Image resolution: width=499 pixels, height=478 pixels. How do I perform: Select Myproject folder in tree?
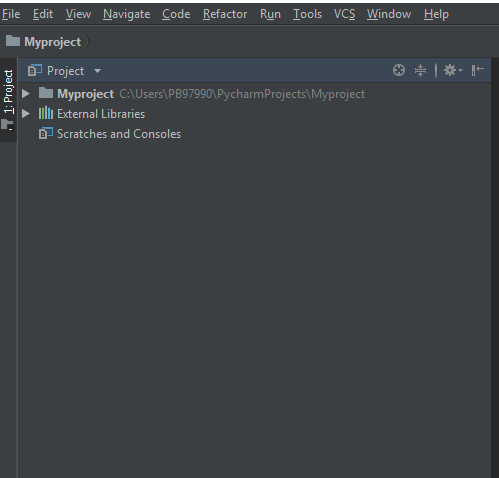point(86,94)
